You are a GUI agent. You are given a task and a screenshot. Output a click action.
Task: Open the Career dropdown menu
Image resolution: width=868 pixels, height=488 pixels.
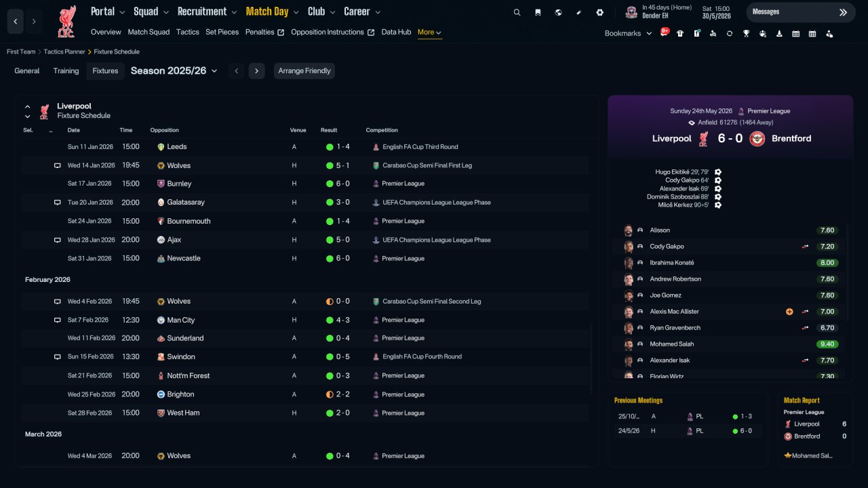point(362,12)
